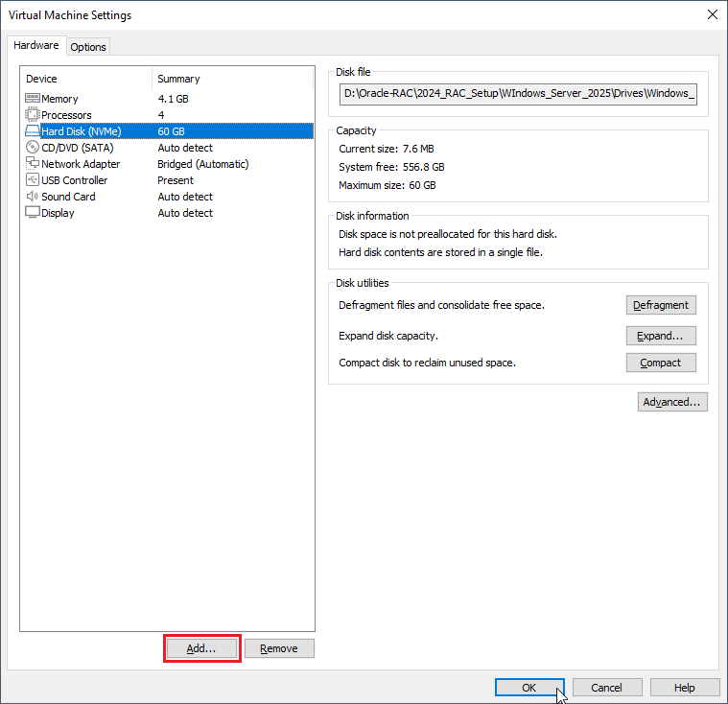Select the USB Controller icon
This screenshot has height=704, width=728.
33,180
